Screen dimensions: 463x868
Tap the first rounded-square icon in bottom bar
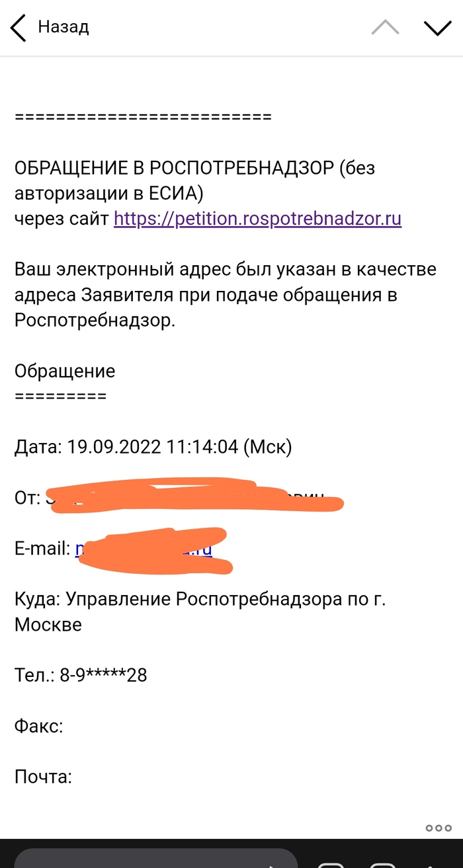[x=330, y=863]
